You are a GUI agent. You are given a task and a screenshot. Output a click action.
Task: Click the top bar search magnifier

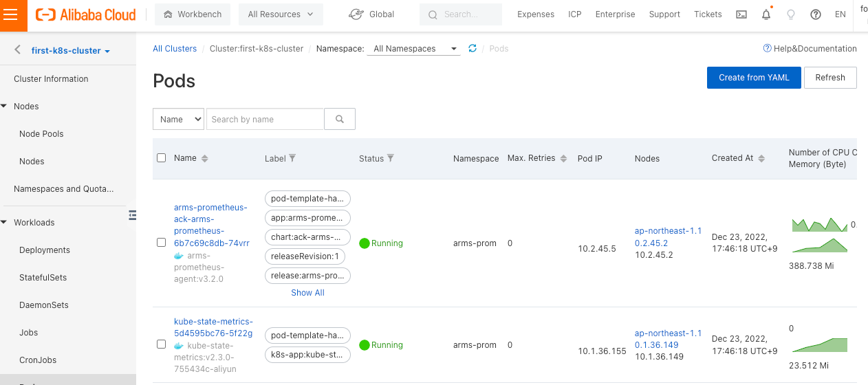(x=433, y=14)
